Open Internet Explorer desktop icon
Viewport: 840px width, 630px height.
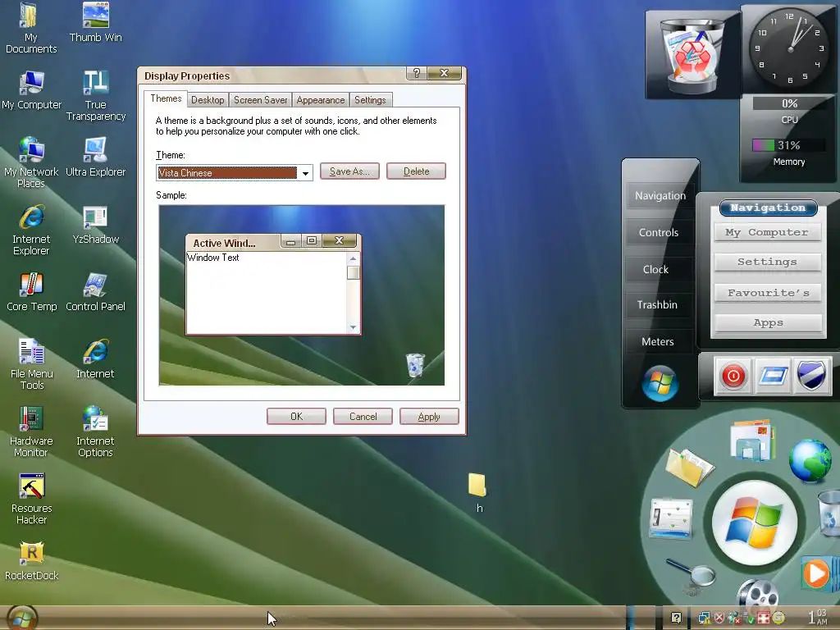31,231
